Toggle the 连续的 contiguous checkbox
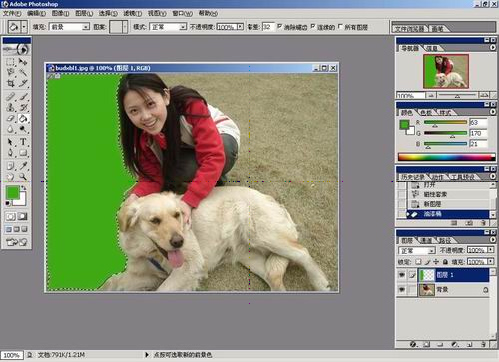 tap(313, 26)
